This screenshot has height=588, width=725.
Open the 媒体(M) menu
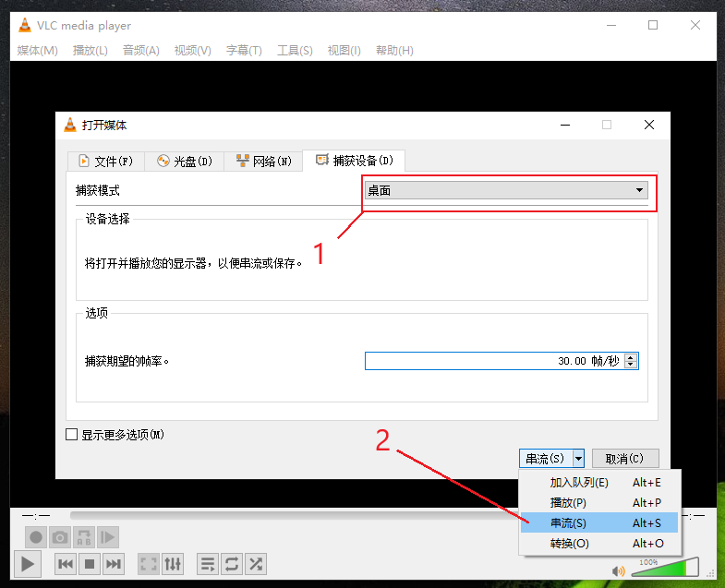[38, 51]
